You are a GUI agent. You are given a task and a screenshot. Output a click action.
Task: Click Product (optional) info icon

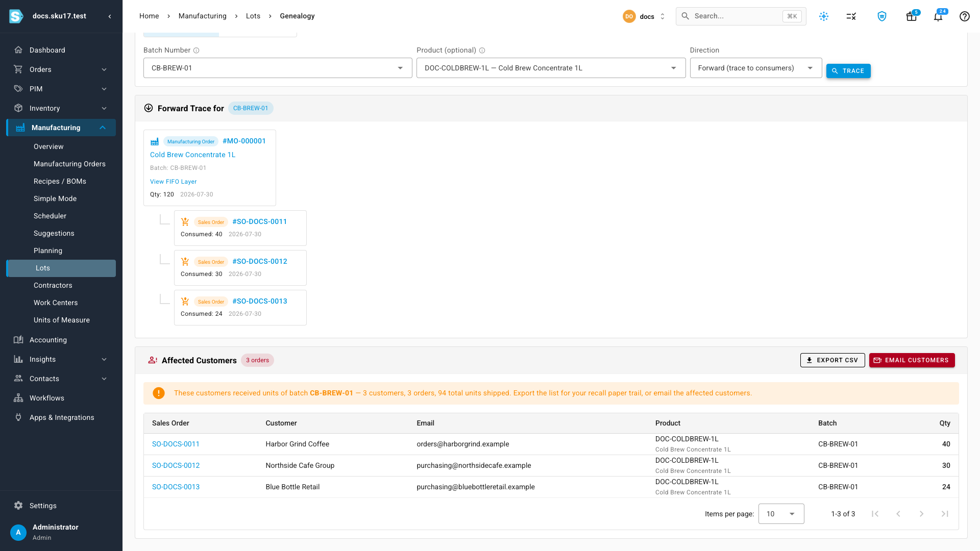click(482, 51)
